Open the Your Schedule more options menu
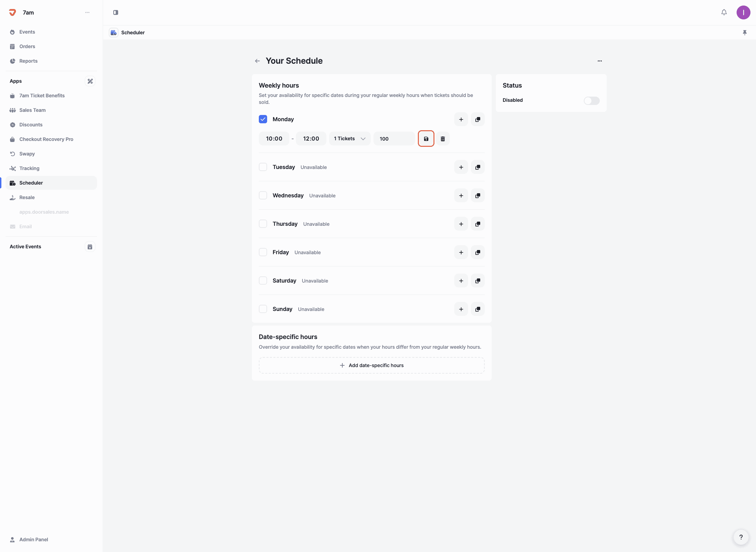Screen dimensions: 756x552 tap(599, 61)
